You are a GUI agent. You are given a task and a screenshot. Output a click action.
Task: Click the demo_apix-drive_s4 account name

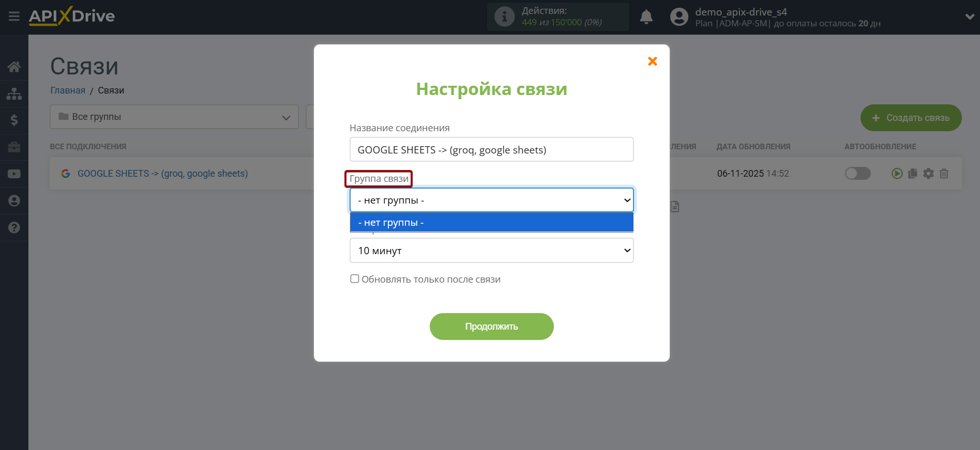[741, 12]
